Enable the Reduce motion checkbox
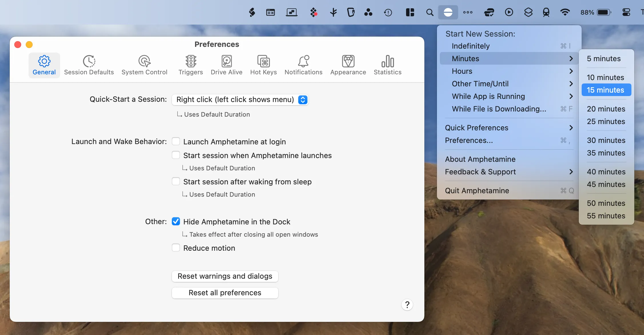 pyautogui.click(x=176, y=248)
